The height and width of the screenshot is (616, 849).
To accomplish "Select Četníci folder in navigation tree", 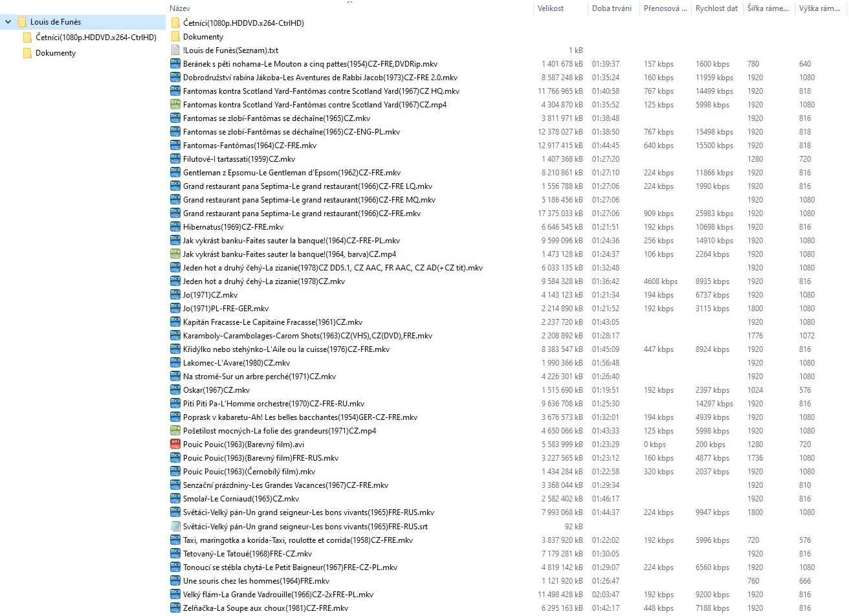I will point(96,38).
